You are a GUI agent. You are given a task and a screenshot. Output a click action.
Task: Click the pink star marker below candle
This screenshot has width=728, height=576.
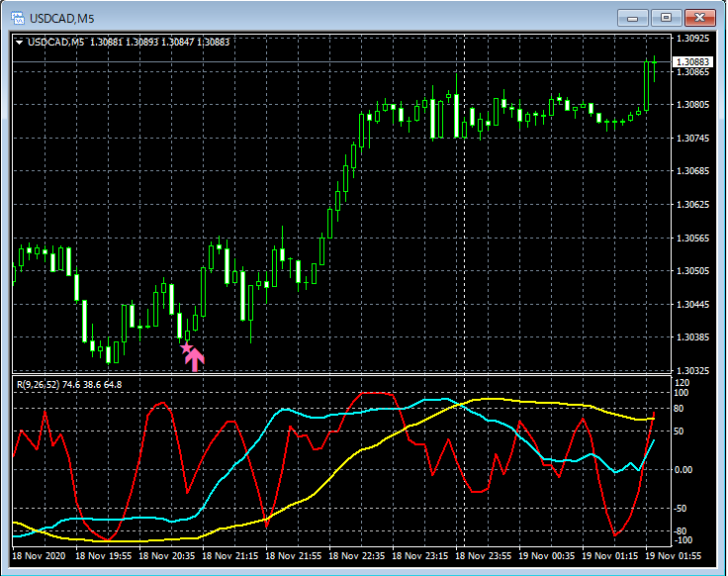(x=186, y=346)
